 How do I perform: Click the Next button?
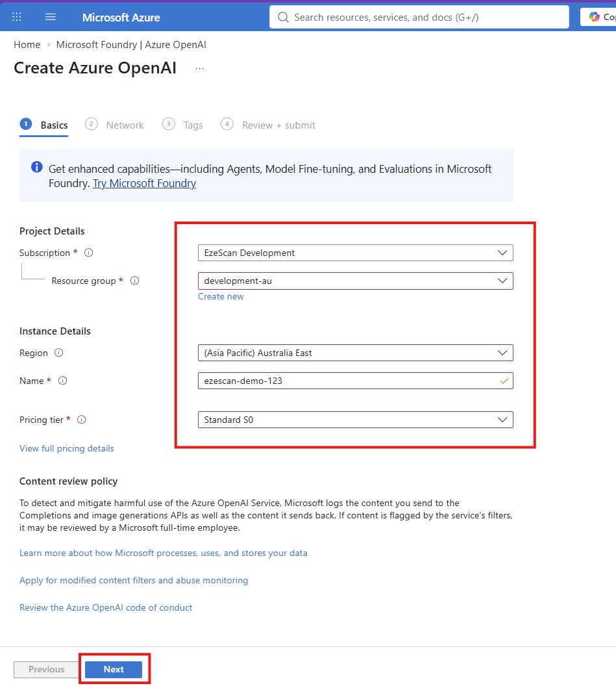point(114,669)
